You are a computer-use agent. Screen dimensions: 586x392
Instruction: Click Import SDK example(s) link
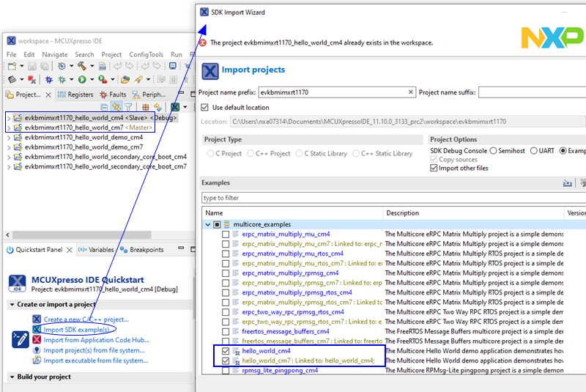(x=75, y=330)
